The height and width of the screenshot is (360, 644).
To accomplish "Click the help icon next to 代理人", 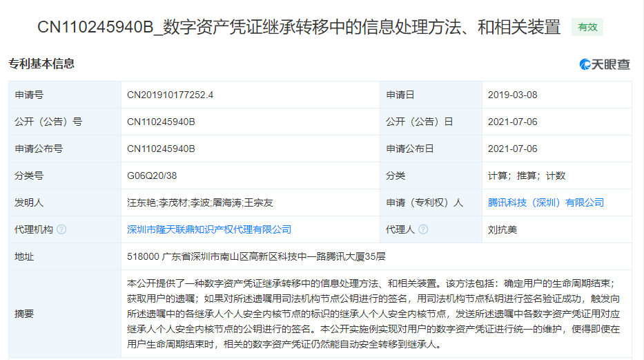I will 423,229.
